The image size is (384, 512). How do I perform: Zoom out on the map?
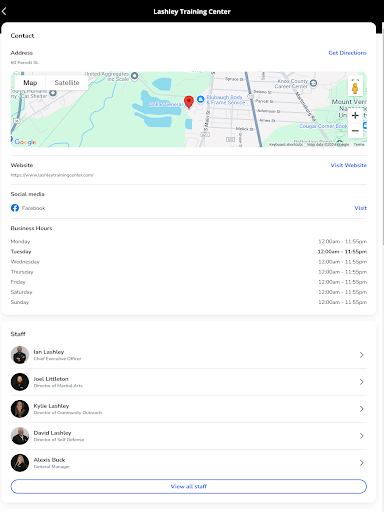tap(355, 131)
